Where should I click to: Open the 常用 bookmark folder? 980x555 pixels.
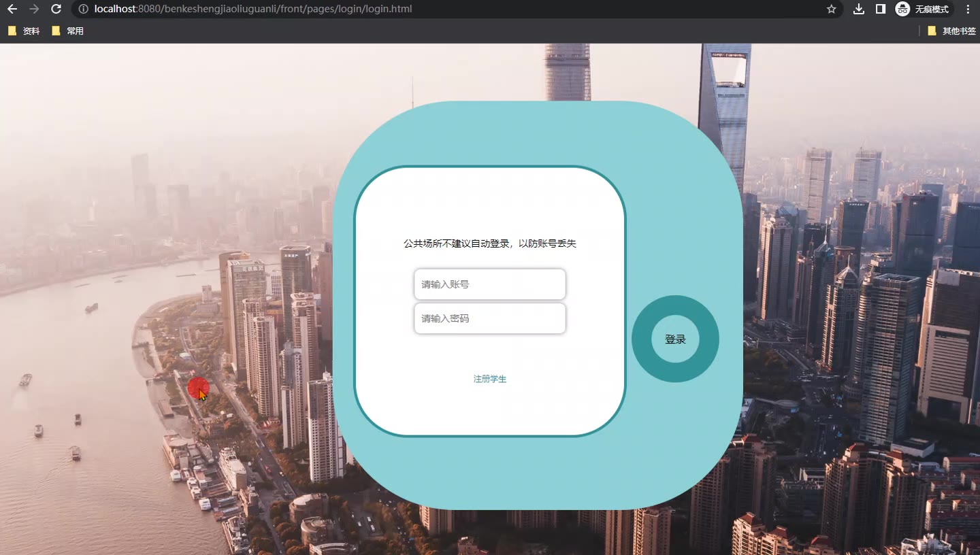pyautogui.click(x=67, y=31)
